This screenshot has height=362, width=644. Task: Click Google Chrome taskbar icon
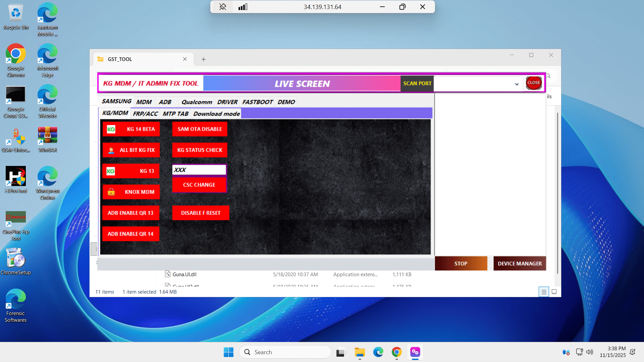coord(396,352)
